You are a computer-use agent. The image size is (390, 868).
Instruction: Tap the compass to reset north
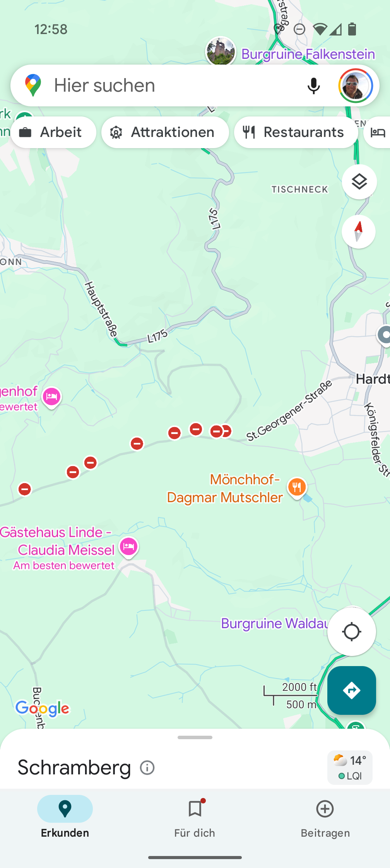click(359, 232)
